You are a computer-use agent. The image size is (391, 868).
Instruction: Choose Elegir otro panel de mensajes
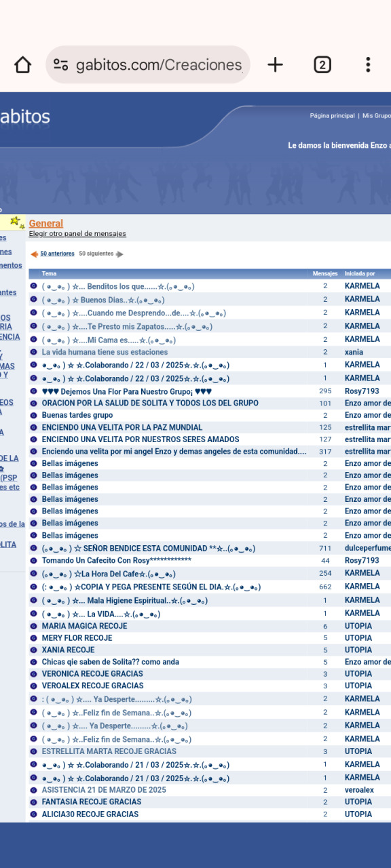pos(77,234)
